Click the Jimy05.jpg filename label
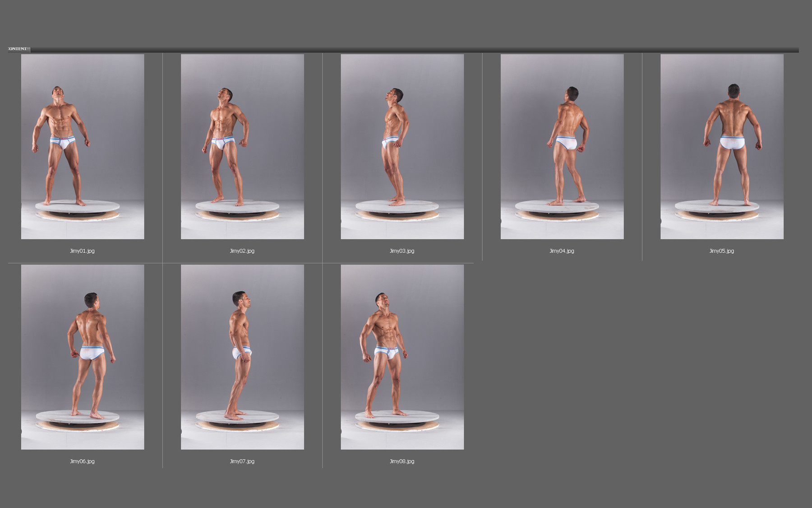812x508 pixels. tap(721, 250)
